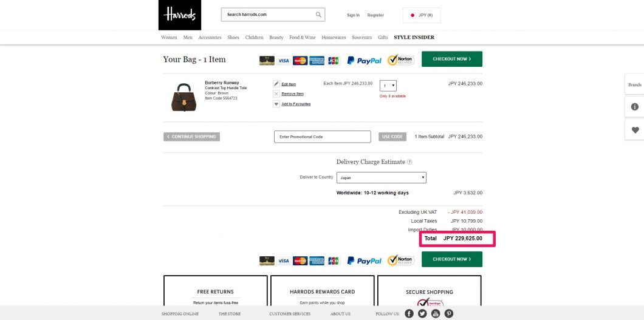Click the heart Add to Favourites icon
Screen dimensions: 644x320
[276, 104]
